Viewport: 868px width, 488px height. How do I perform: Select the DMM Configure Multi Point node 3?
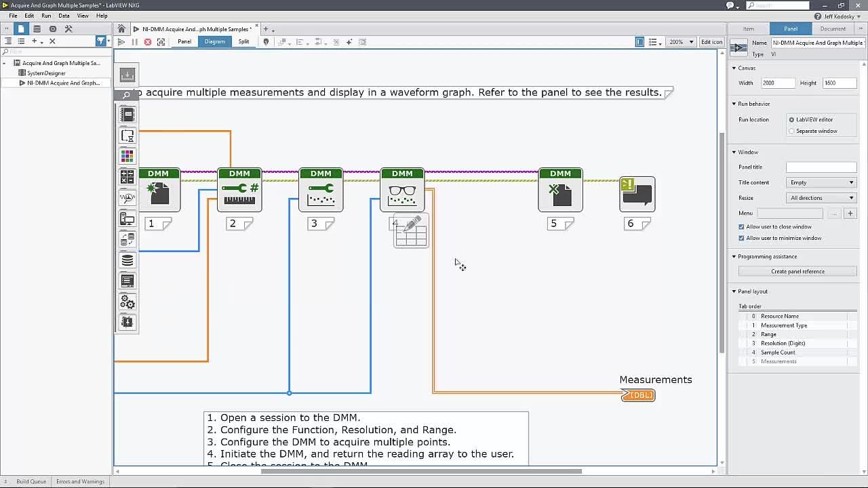pyautogui.click(x=321, y=190)
